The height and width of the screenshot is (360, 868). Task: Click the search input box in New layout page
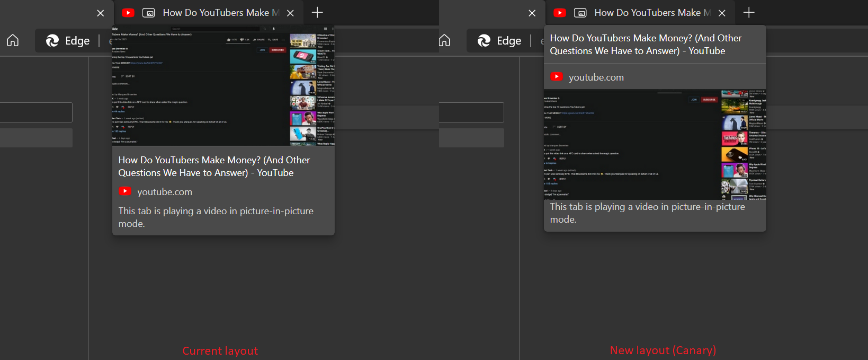(471, 112)
